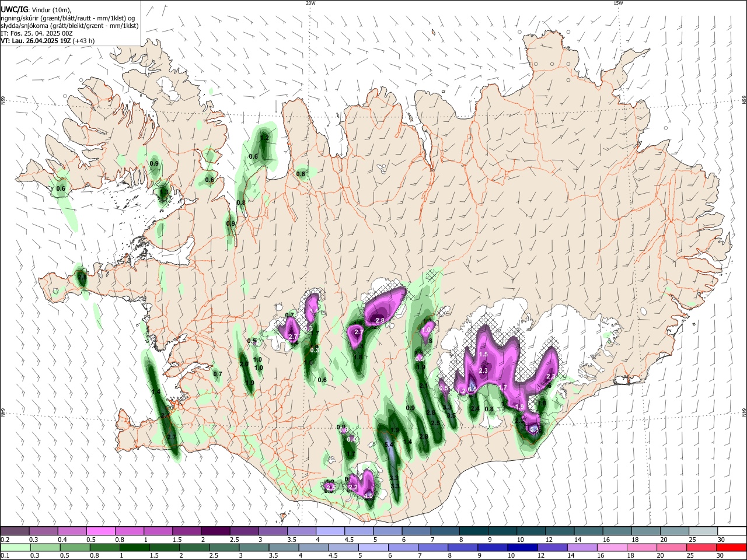Click the 15W longitude label

pos(618,3)
